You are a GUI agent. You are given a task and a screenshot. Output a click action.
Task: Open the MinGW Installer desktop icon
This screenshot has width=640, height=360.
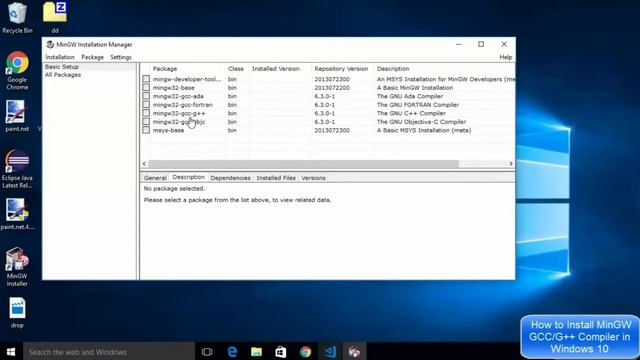[17, 267]
